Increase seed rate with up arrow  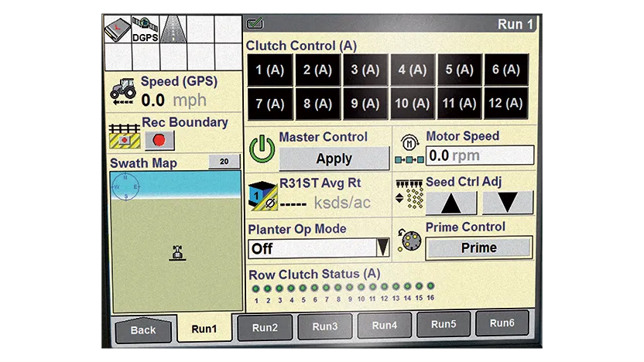(451, 203)
